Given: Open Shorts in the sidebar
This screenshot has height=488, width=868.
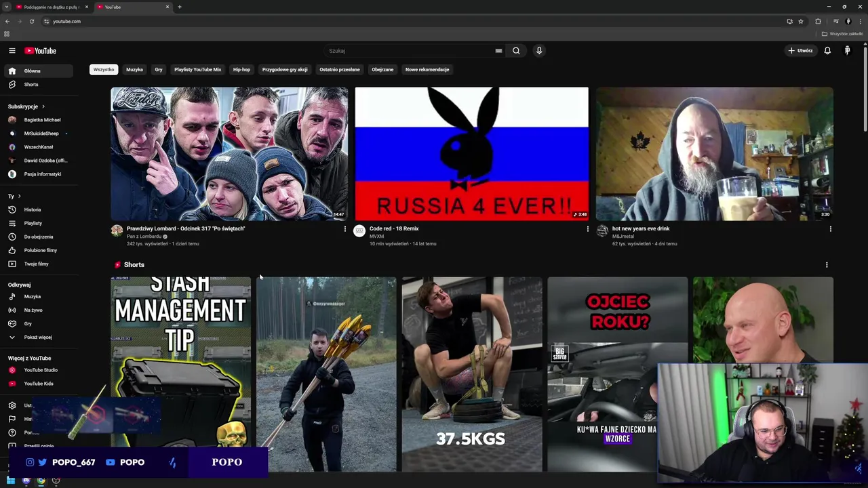Looking at the screenshot, I should [x=39, y=85].
